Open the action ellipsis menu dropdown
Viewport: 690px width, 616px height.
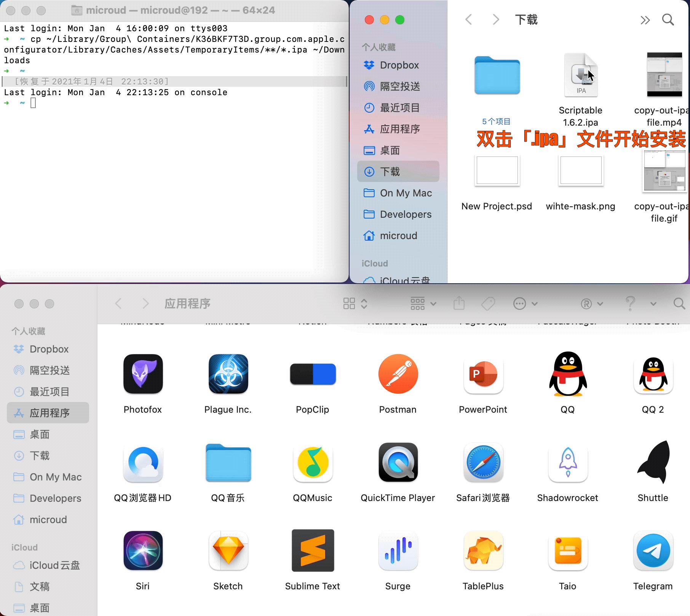pyautogui.click(x=525, y=303)
